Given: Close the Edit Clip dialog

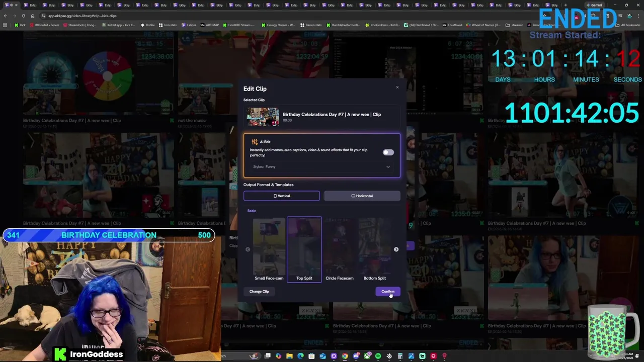Looking at the screenshot, I should pos(397,87).
